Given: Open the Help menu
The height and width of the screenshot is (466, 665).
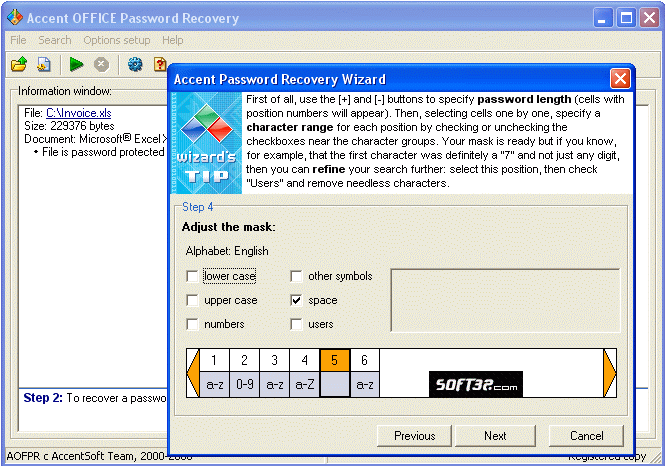Looking at the screenshot, I should pos(173,40).
